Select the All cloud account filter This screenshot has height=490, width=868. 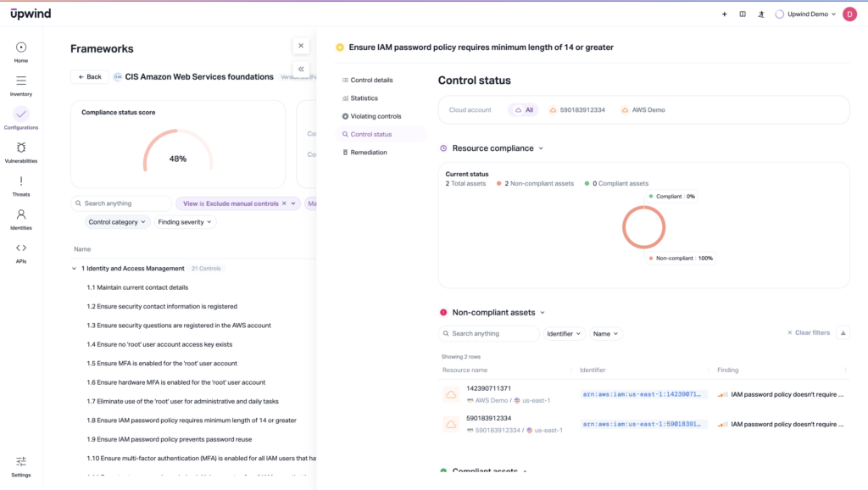(x=523, y=110)
